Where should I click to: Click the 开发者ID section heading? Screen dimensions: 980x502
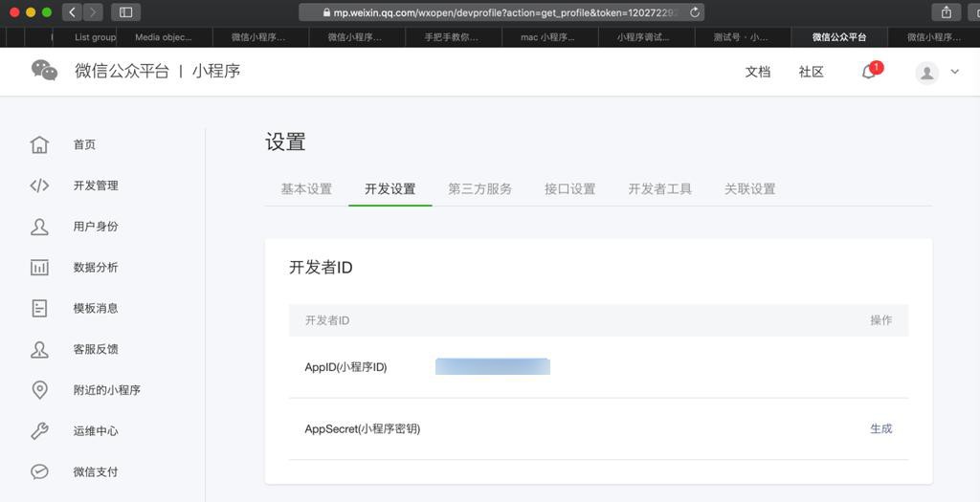321,268
